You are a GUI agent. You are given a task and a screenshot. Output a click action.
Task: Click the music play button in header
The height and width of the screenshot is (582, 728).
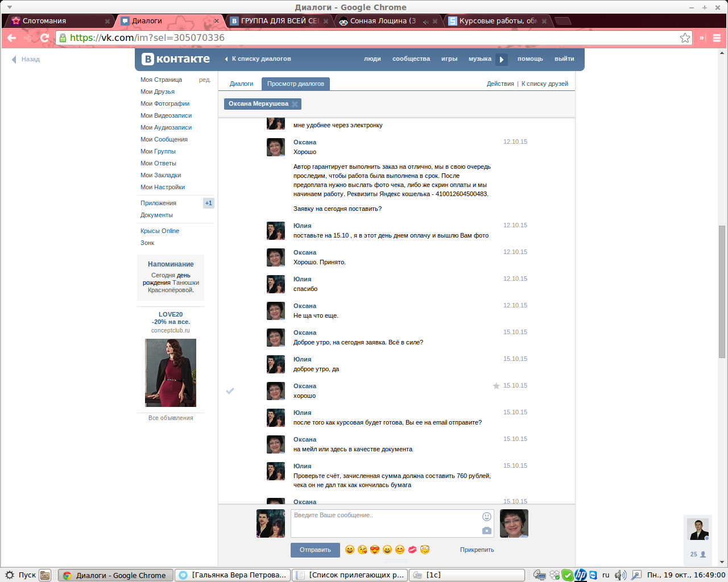point(501,59)
